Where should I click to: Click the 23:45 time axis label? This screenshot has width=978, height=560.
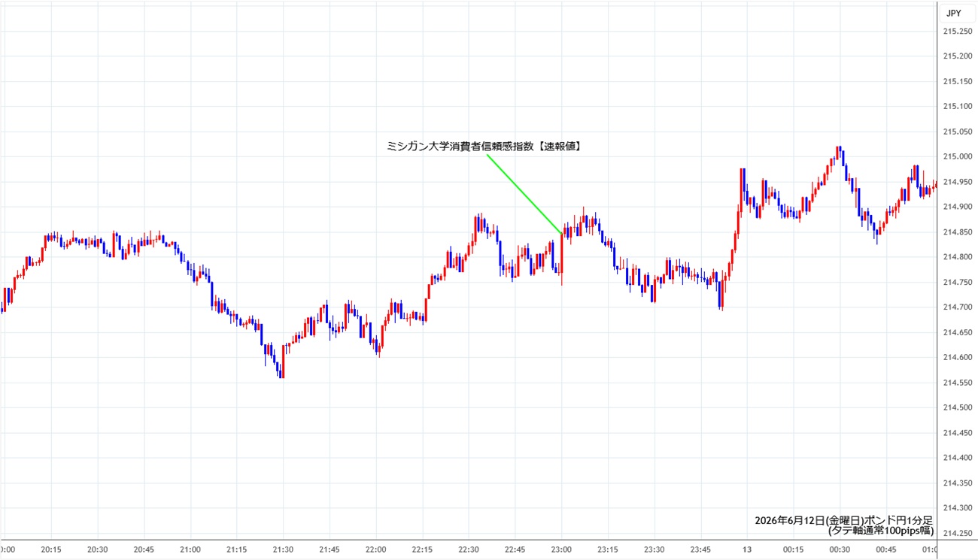(701, 549)
